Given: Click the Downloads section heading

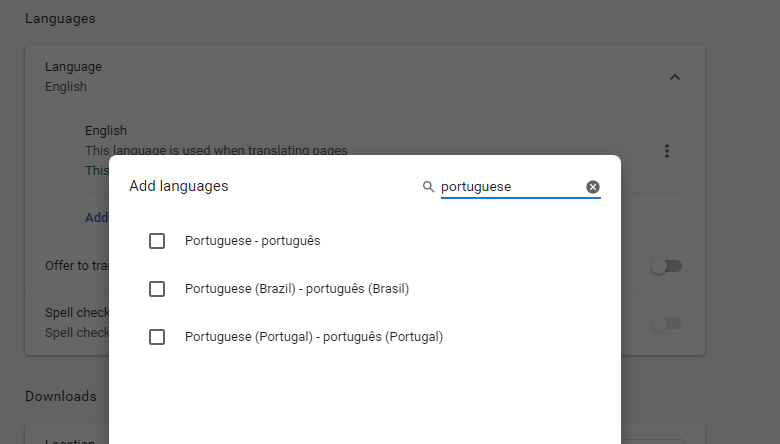Looking at the screenshot, I should click(61, 396).
